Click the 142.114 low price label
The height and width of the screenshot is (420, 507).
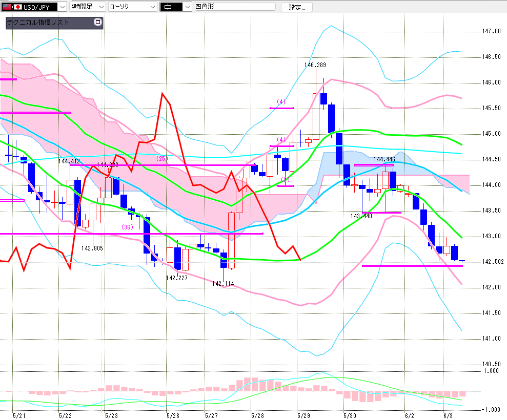pyautogui.click(x=223, y=284)
